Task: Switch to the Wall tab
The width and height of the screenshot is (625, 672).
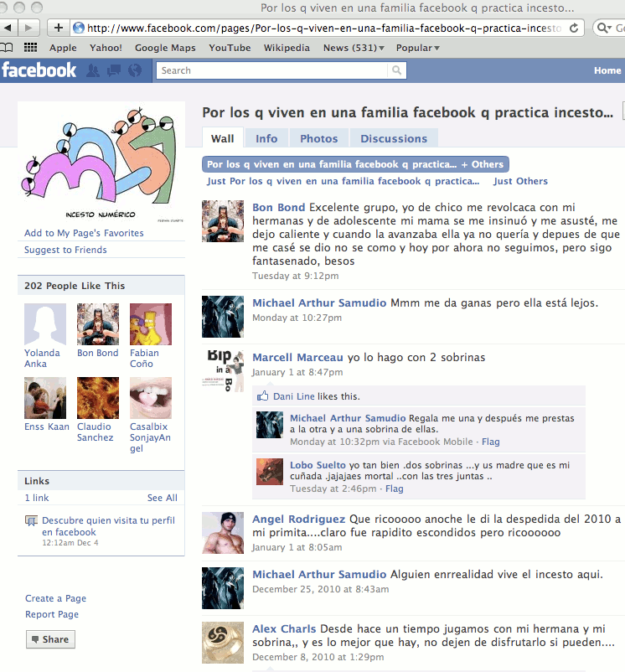Action: 223,138
